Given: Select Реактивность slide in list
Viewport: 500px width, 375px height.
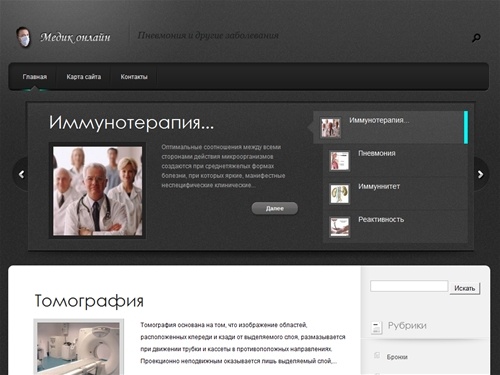Looking at the screenshot, I should (x=395, y=226).
